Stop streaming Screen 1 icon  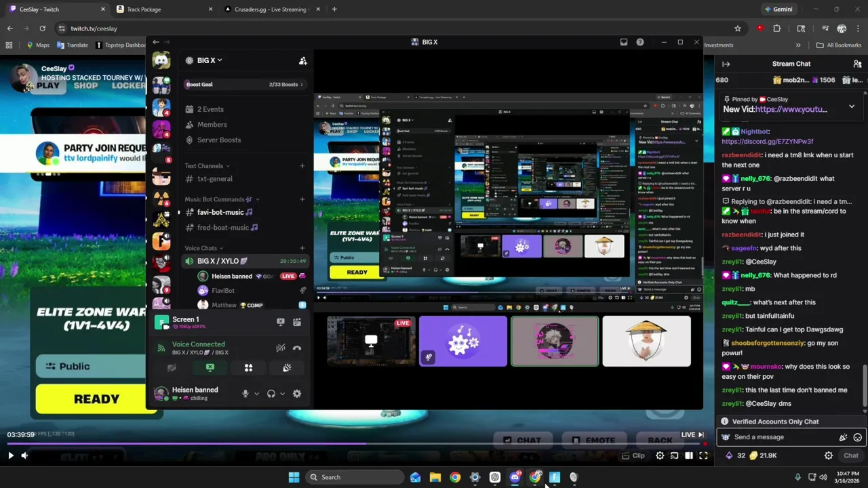281,322
